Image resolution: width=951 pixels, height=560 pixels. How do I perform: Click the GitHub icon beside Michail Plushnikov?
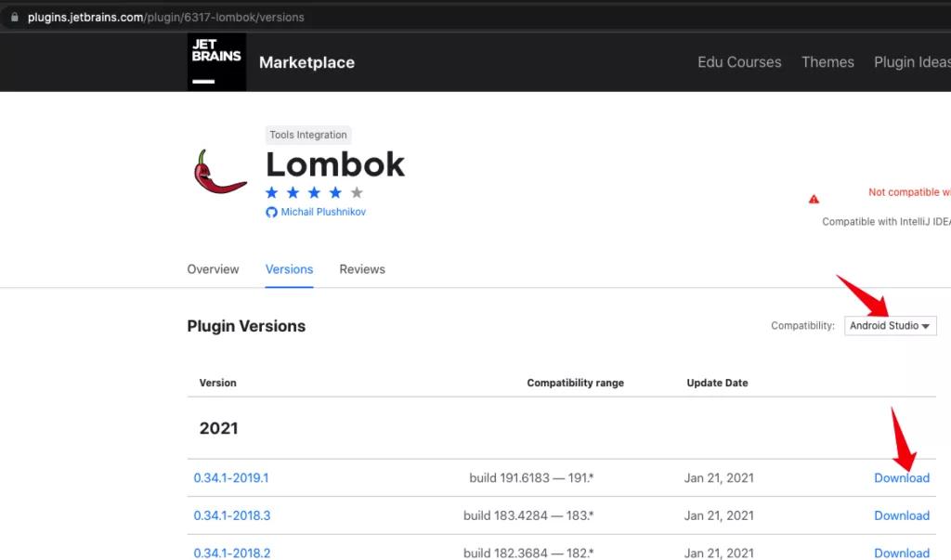pyautogui.click(x=271, y=212)
